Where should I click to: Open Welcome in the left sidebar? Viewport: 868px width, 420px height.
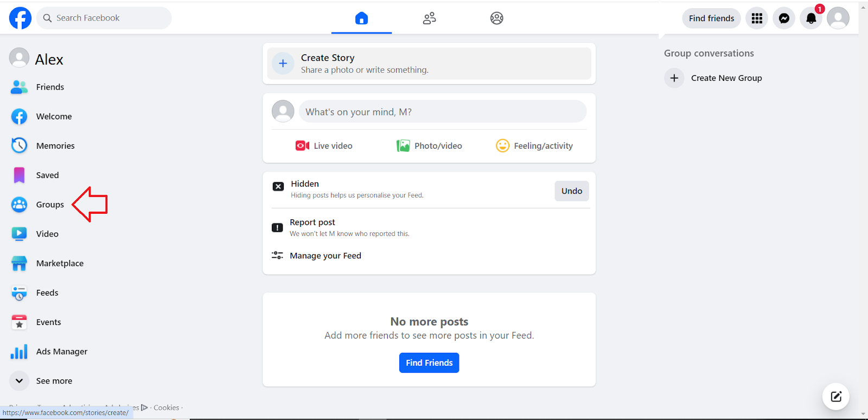coord(41,116)
